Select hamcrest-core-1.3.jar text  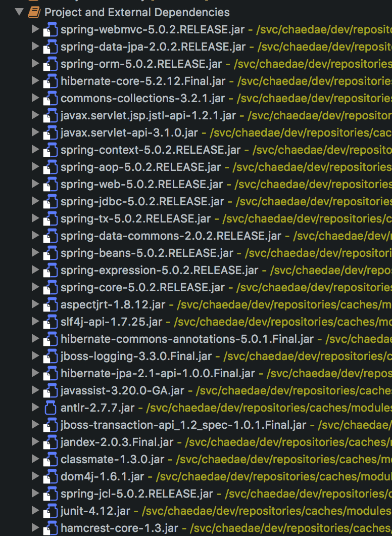click(120, 528)
